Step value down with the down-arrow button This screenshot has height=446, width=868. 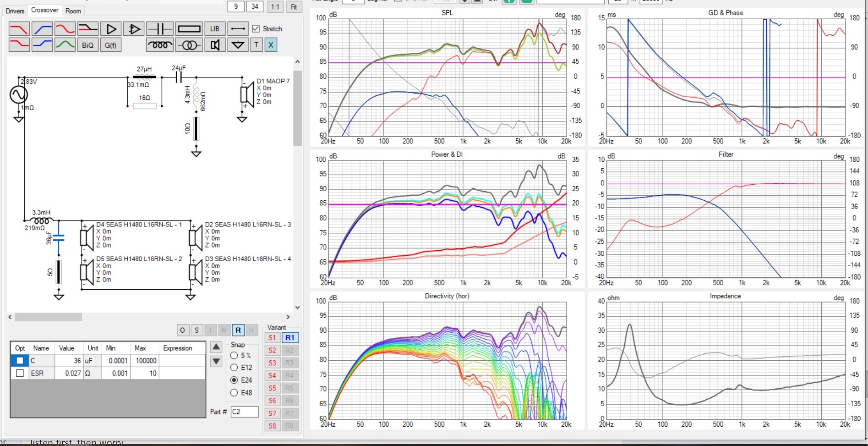[216, 361]
